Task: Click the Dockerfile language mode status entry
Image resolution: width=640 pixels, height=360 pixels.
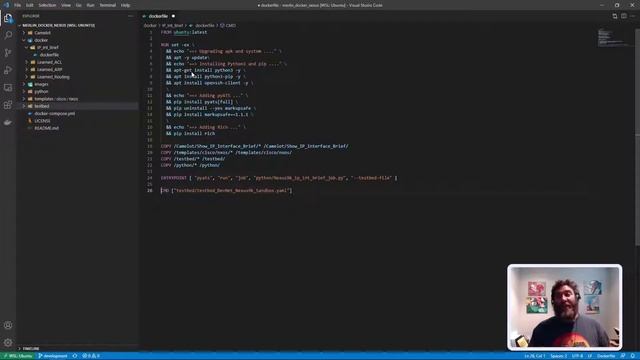Action: [606, 356]
